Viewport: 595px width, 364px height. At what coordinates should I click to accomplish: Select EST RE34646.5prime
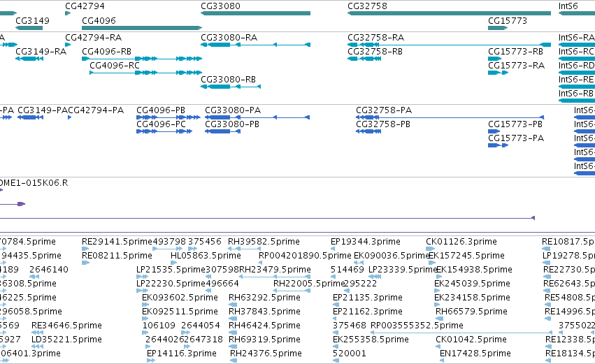[x=67, y=326]
